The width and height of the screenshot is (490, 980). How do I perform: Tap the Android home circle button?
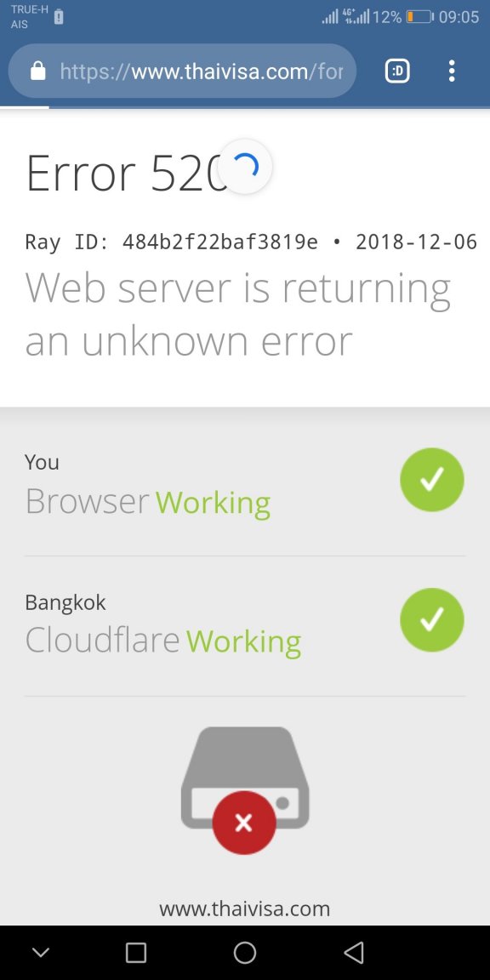[x=244, y=953]
